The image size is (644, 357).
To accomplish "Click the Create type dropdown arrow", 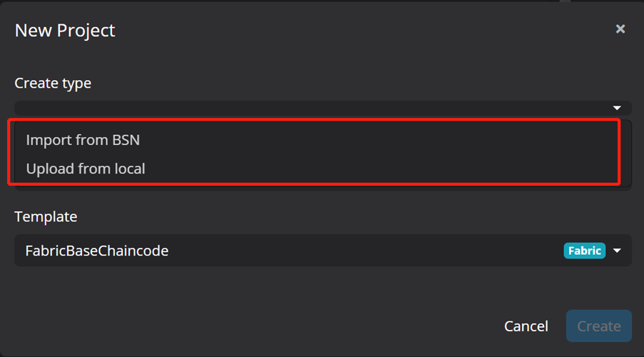I will pos(617,108).
